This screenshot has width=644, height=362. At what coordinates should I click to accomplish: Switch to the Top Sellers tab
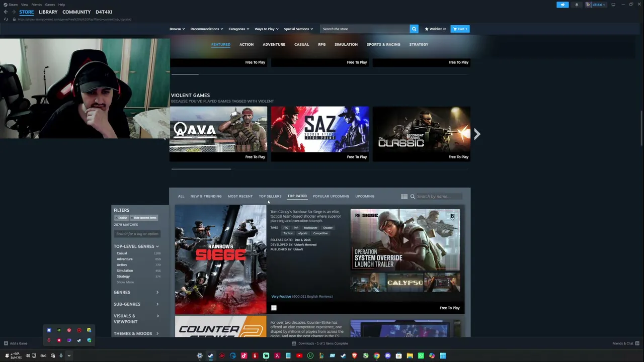click(270, 196)
